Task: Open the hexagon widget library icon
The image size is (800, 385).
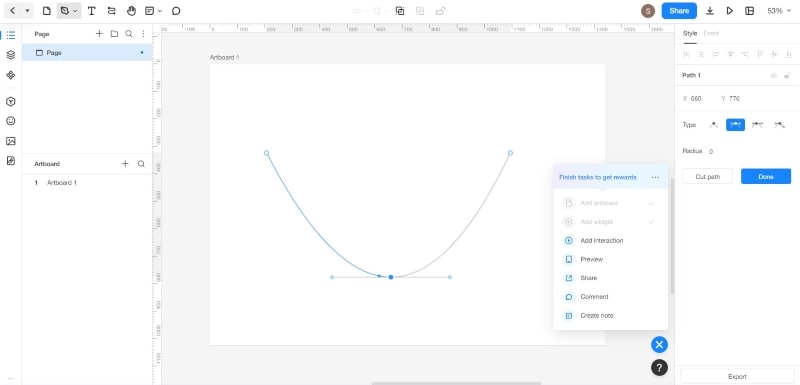Action: click(x=11, y=101)
